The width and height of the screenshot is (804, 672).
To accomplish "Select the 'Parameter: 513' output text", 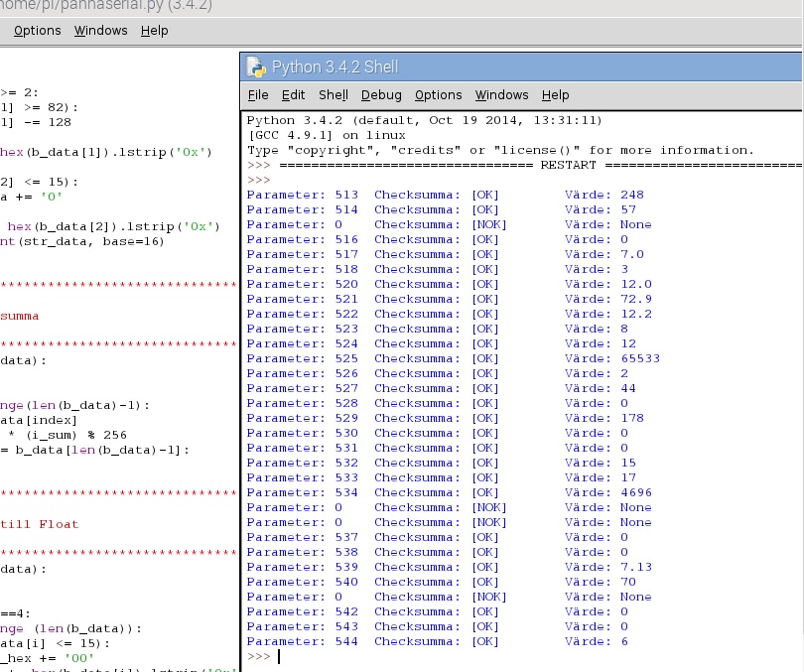I will pyautogui.click(x=303, y=195).
